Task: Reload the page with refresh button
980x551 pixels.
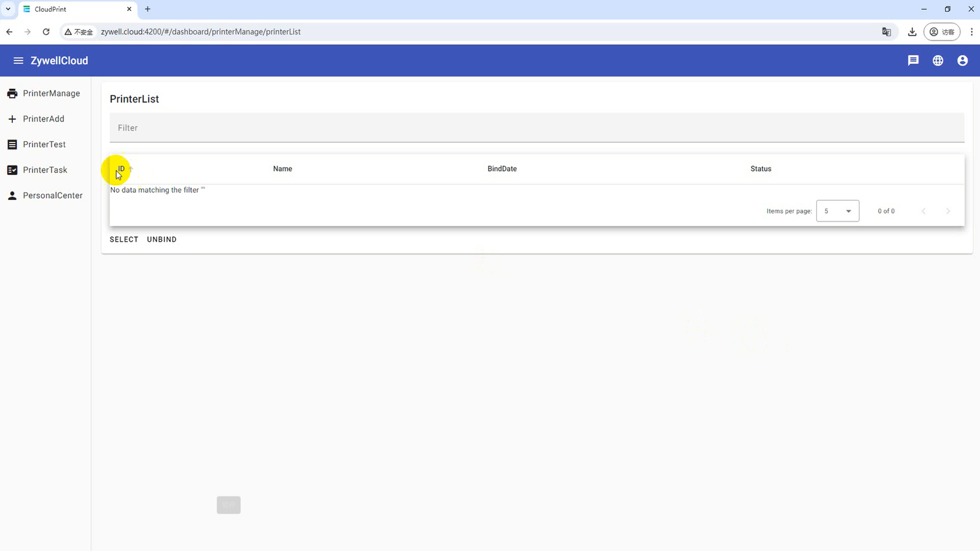Action: (46, 32)
